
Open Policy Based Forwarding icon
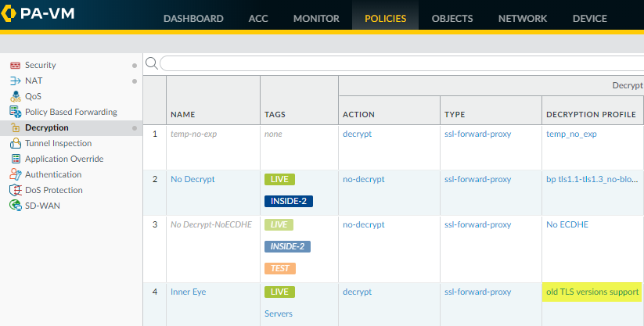[x=15, y=113]
